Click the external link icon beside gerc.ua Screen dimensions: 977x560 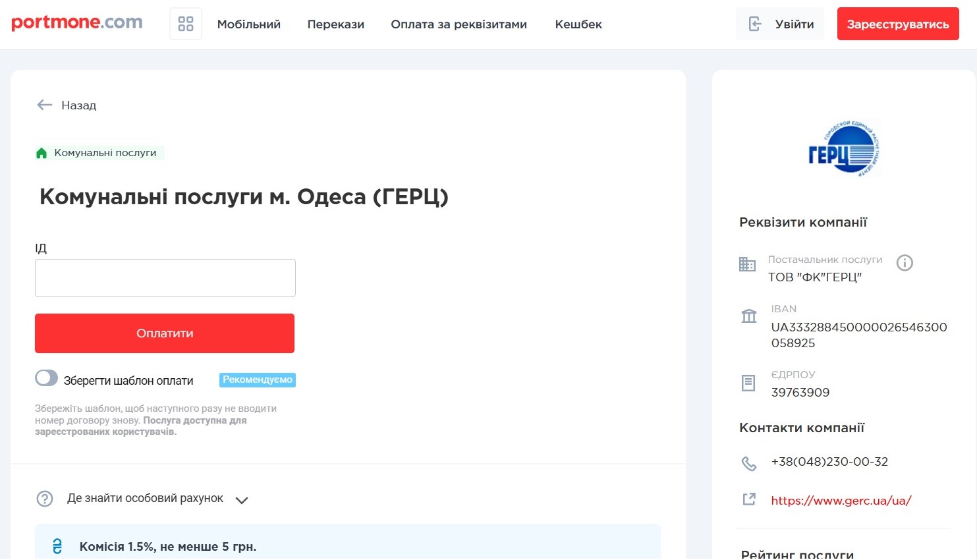(749, 499)
